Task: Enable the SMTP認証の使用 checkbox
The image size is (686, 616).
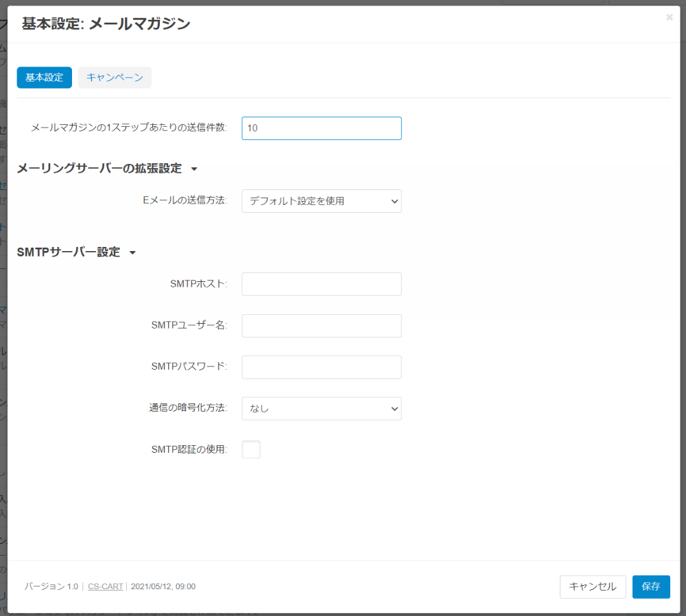Action: [251, 449]
